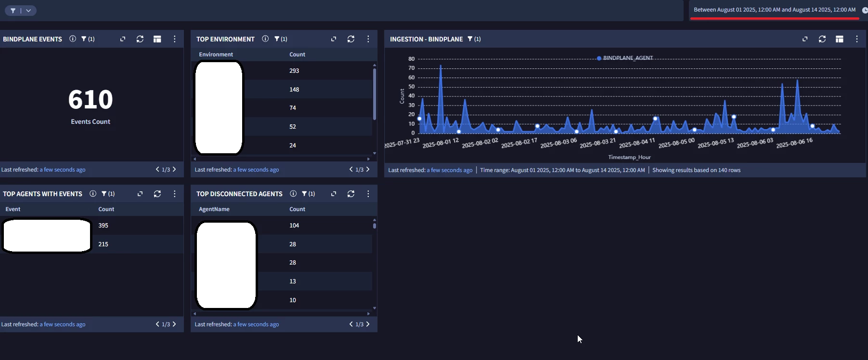The width and height of the screenshot is (868, 360).
Task: Click the Ingestion chart's highest peak near 2025-08-01
Action: [440, 66]
